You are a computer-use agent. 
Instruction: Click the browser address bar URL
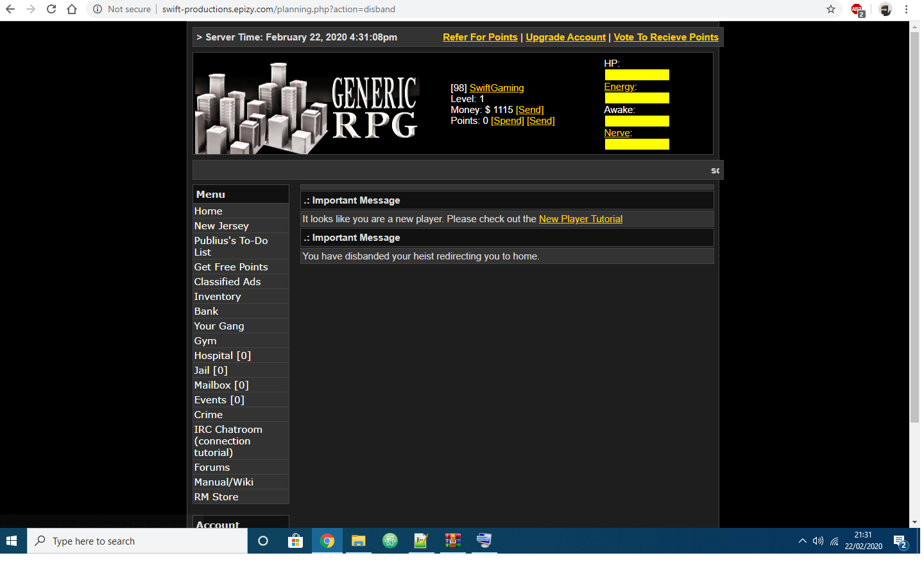[278, 9]
